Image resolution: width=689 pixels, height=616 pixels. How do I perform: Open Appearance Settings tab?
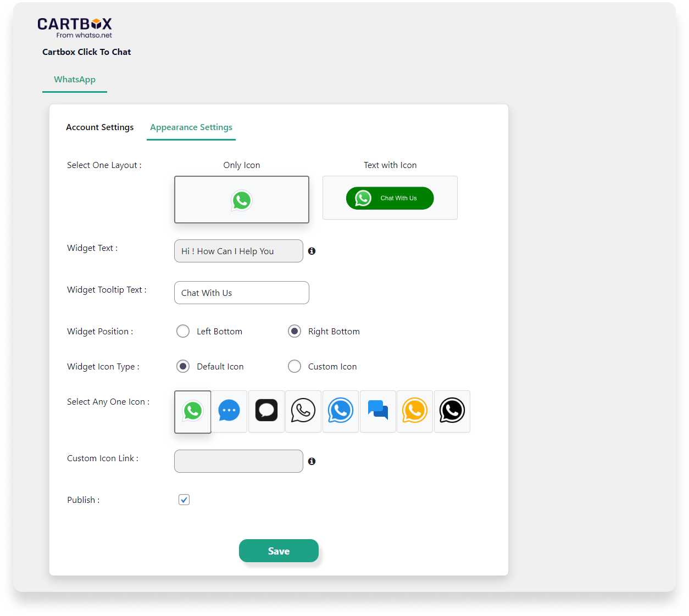click(191, 127)
